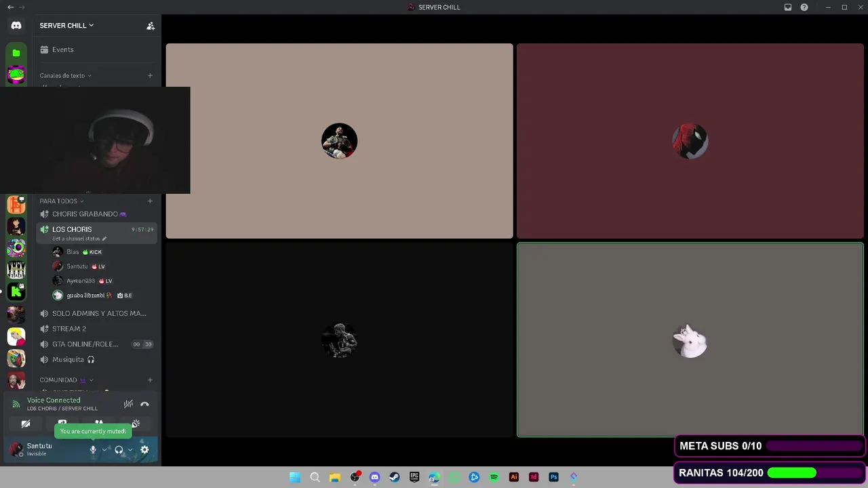Open the Events calendar entry
This screenshot has height=488, width=868.
pyautogui.click(x=96, y=49)
